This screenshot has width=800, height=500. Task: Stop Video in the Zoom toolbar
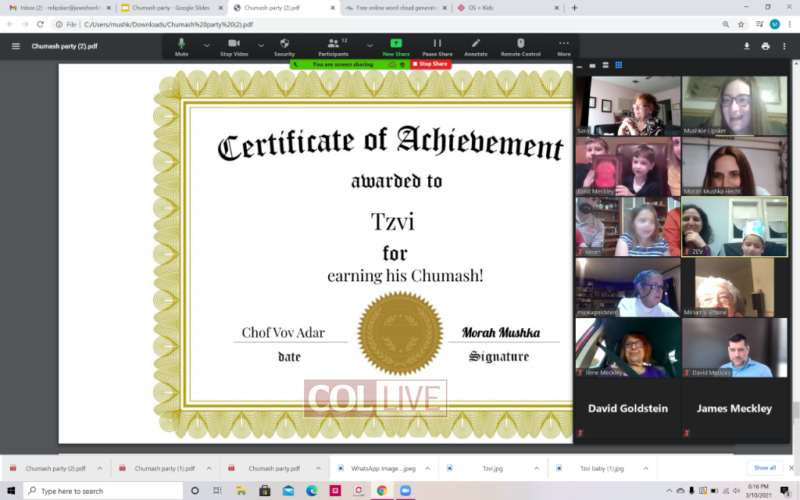click(234, 46)
